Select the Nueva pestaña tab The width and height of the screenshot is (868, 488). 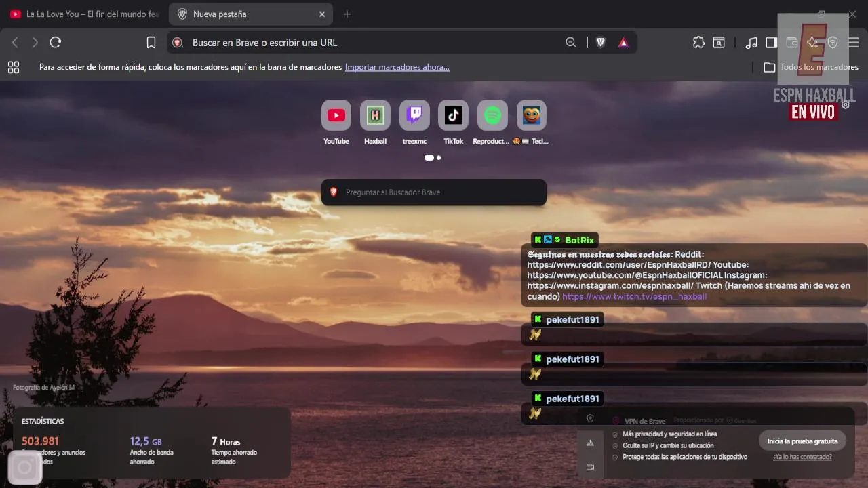click(x=249, y=14)
